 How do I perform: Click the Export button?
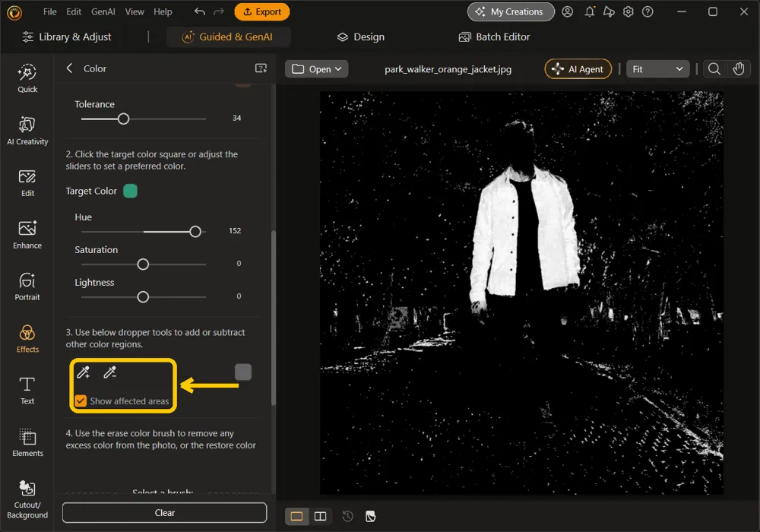pos(261,11)
